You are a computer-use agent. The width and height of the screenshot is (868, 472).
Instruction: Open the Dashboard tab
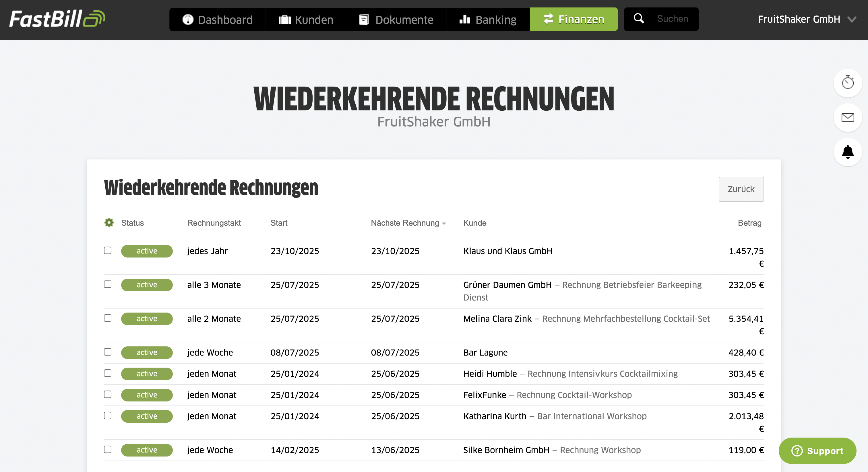click(217, 19)
